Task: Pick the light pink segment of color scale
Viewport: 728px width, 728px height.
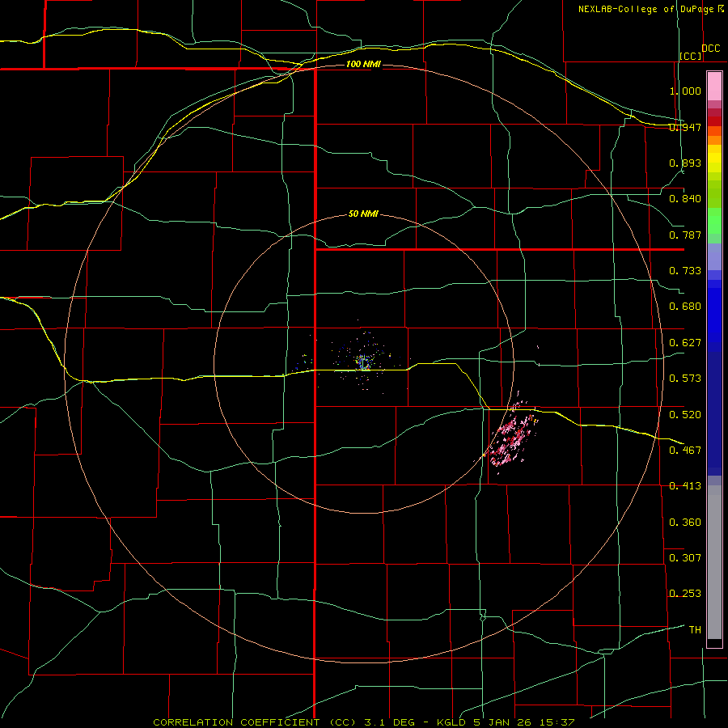Action: point(714,87)
